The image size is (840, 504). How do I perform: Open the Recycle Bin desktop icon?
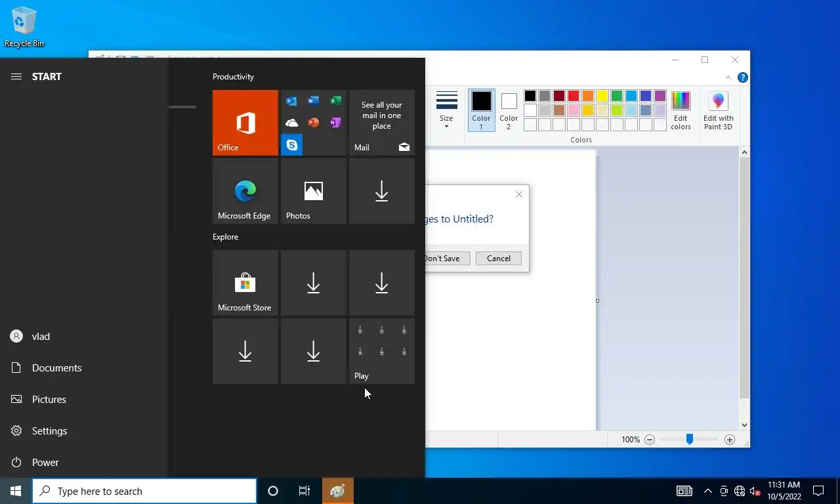click(24, 27)
